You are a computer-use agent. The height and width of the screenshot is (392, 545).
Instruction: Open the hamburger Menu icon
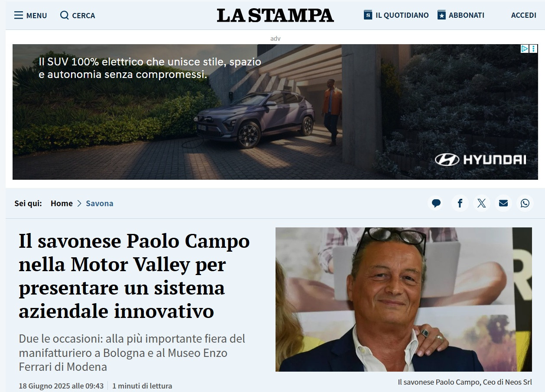tap(18, 16)
